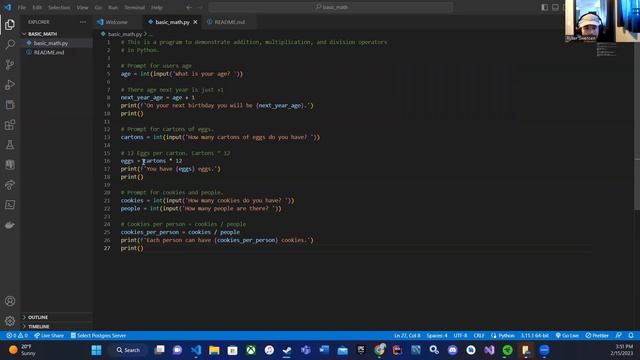Switch to the README.md editor tab
The width and height of the screenshot is (640, 360).
[230, 22]
